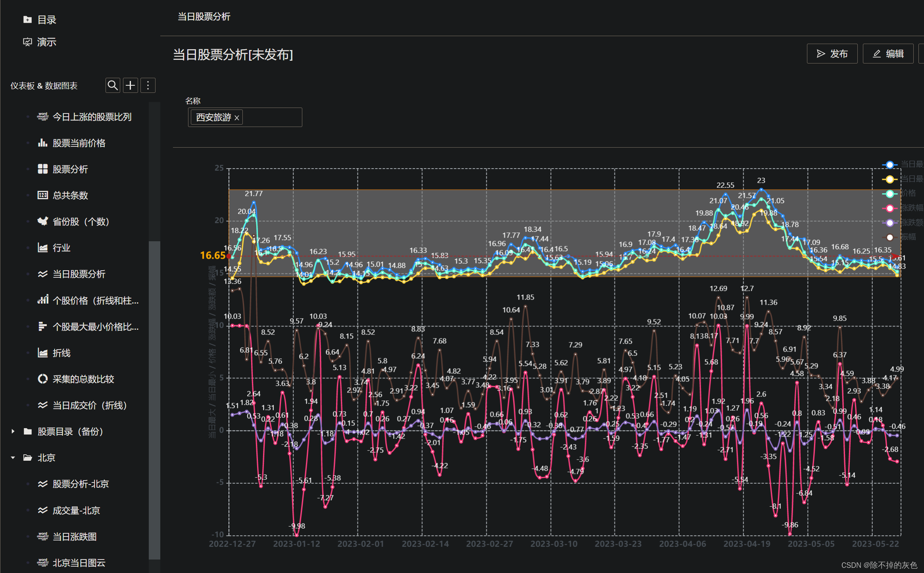The image size is (924, 573).
Task: Click the search icon in dashboard panel
Action: pos(113,85)
